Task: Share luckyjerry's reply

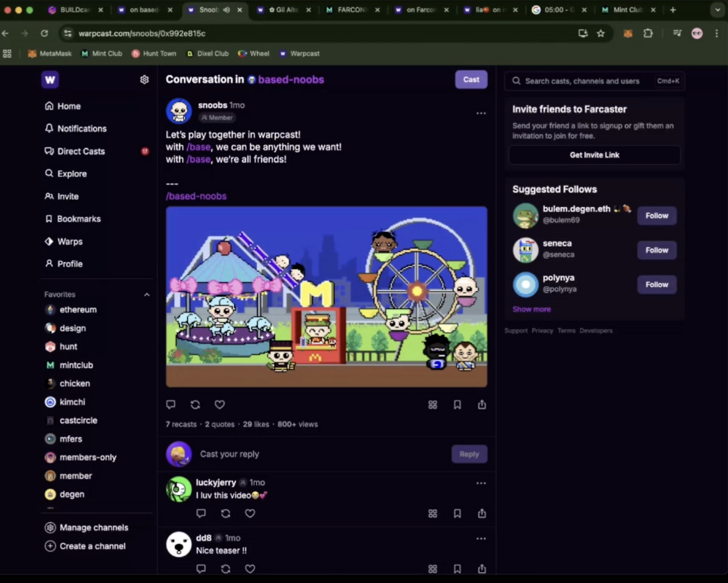Action: (482, 513)
